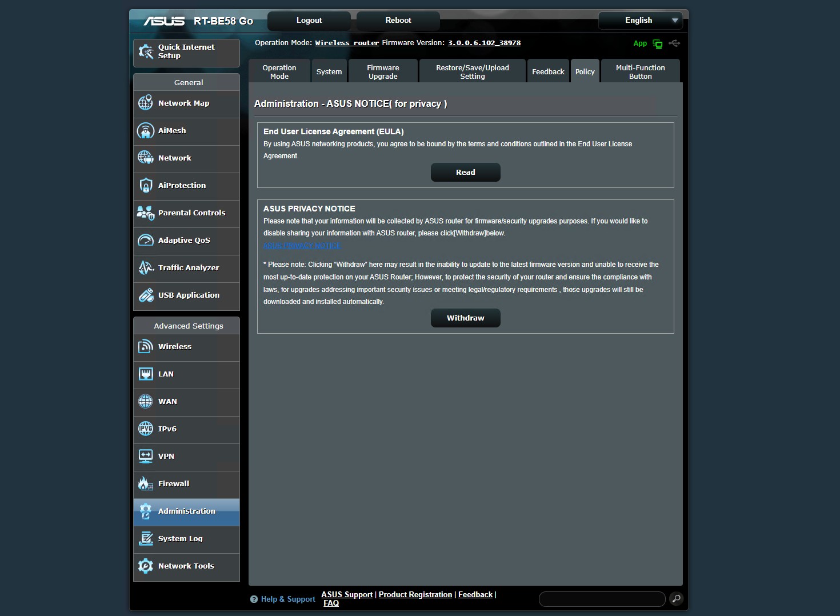Click the Help & Support question icon
840x616 pixels.
click(x=254, y=599)
